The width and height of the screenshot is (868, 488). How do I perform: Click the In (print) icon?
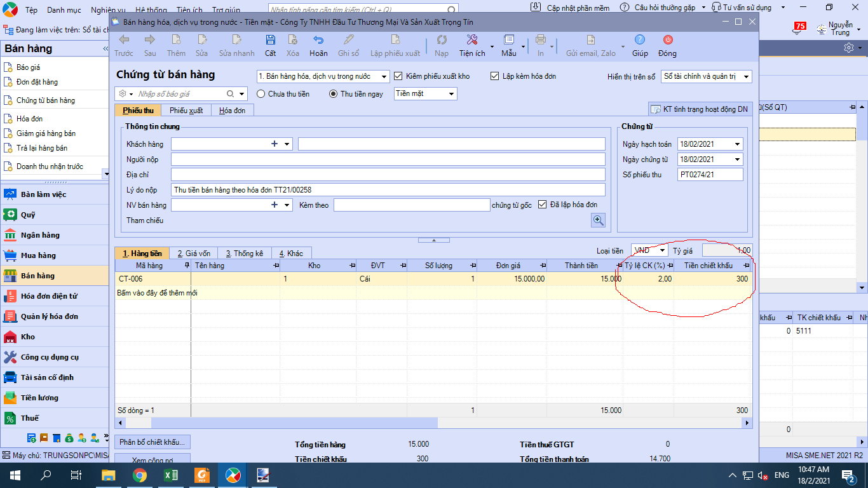pos(541,39)
